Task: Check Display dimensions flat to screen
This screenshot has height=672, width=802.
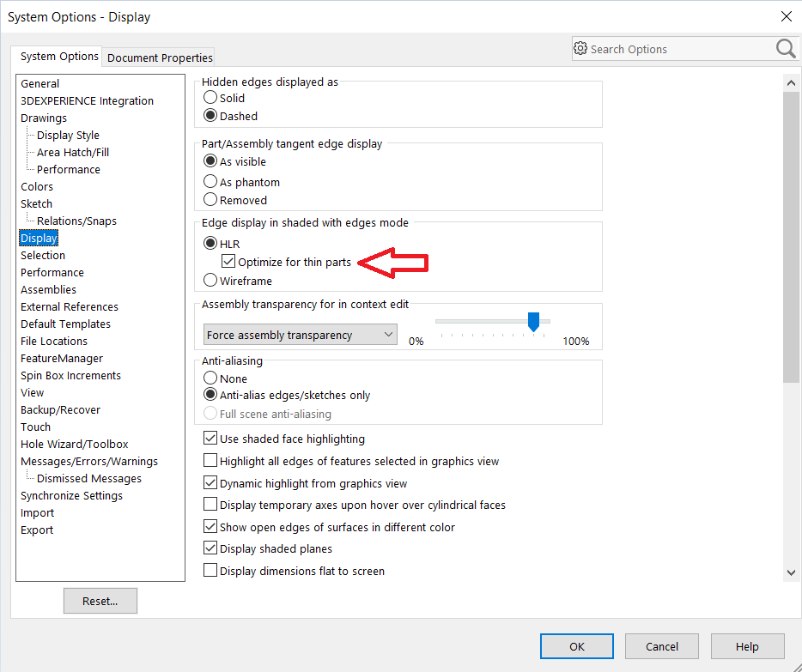Action: pyautogui.click(x=210, y=571)
